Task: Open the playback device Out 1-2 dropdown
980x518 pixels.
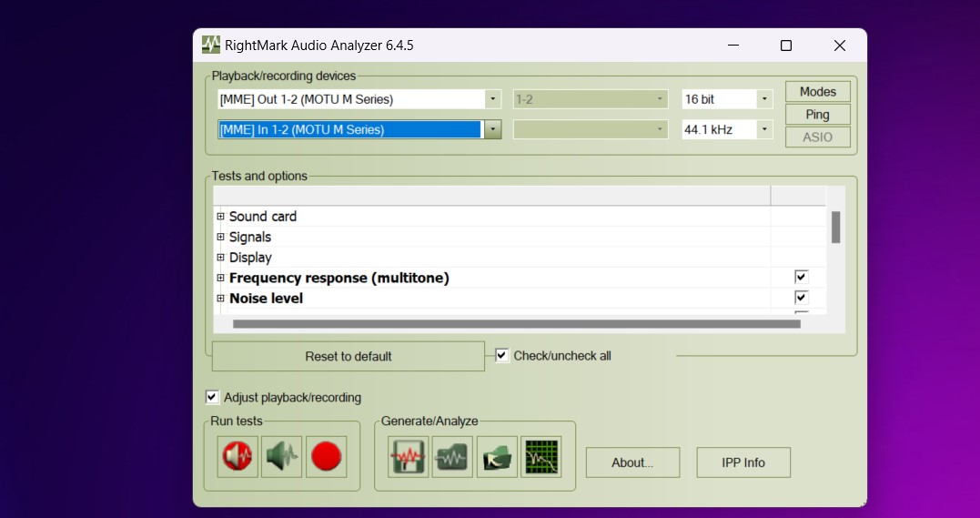Action: coord(492,99)
